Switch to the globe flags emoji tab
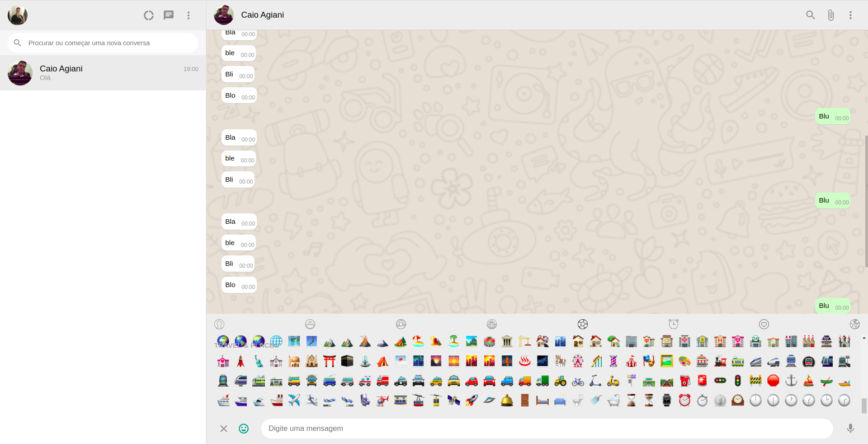This screenshot has width=868, height=444. coord(854,324)
